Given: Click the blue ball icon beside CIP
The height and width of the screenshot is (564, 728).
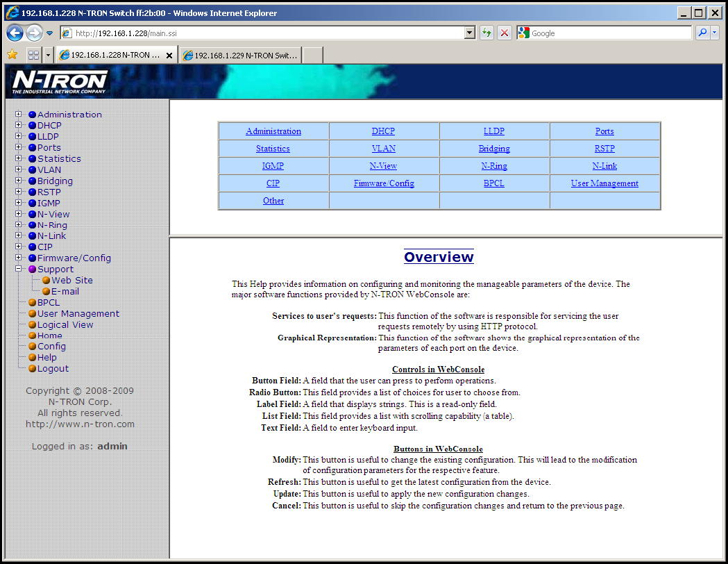Looking at the screenshot, I should click(x=32, y=247).
